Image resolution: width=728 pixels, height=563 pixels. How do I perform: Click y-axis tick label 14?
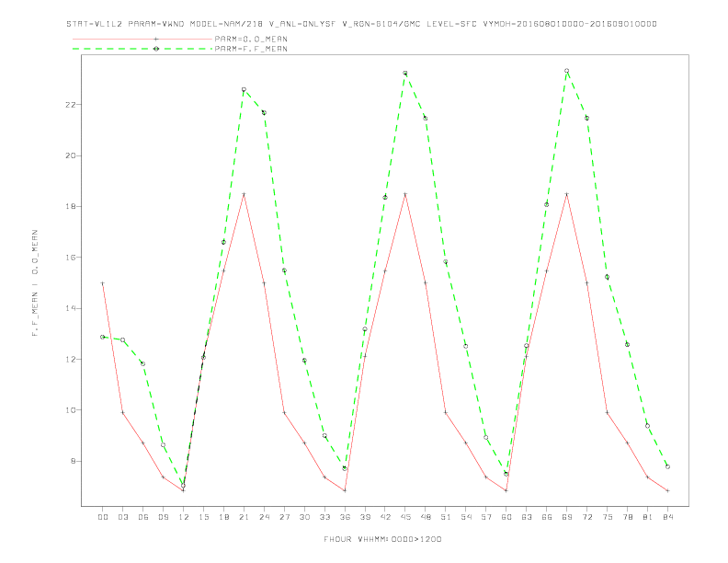[70, 308]
